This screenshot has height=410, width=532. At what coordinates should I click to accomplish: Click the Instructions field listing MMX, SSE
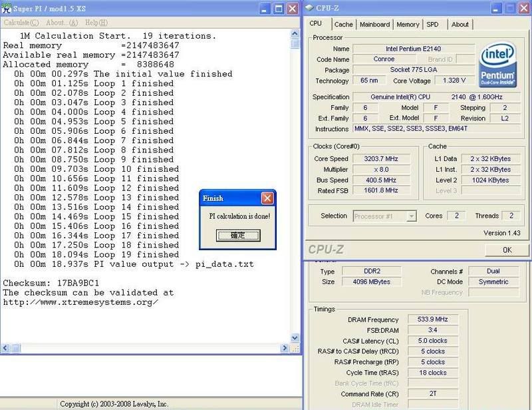pos(436,128)
